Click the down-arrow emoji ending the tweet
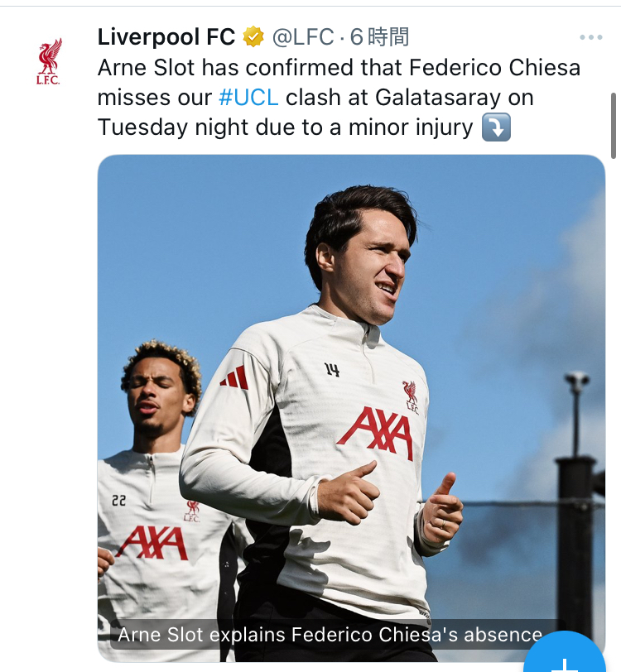Screen dimensions: 621x672 496,127
